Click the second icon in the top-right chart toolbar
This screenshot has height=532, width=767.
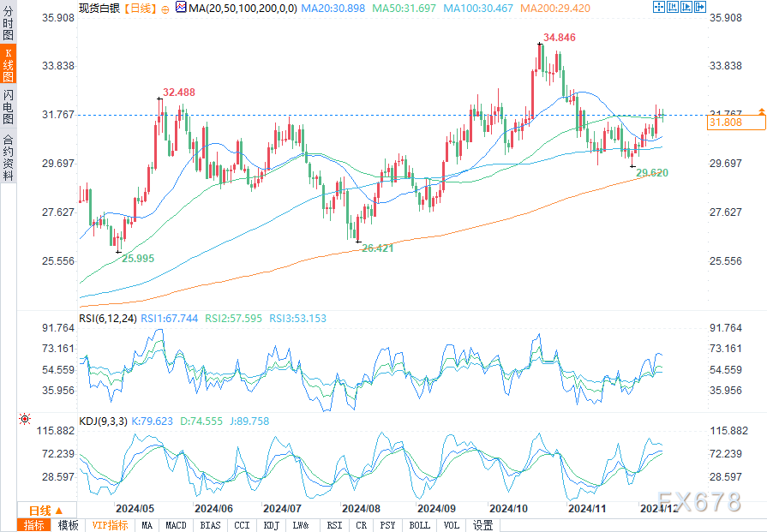(x=673, y=7)
